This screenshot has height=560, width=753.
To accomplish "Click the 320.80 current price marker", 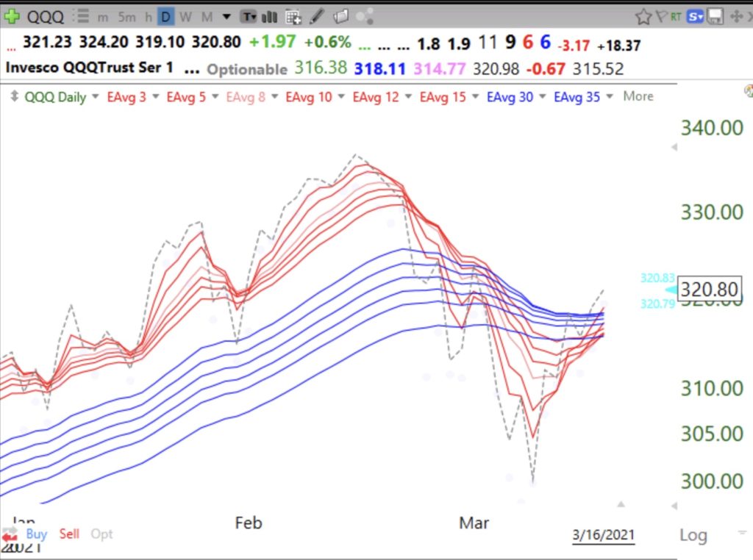I will [709, 290].
